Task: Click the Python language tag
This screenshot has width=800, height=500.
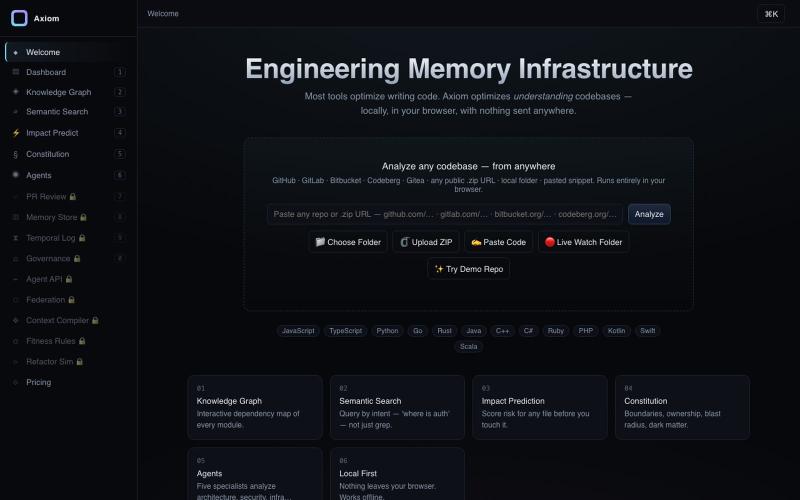Action: [x=387, y=331]
